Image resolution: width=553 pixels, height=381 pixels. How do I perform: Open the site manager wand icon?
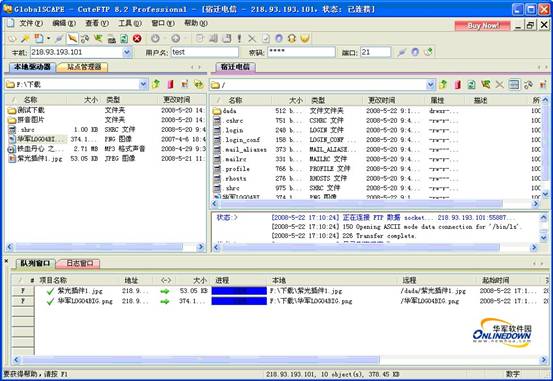(25, 38)
